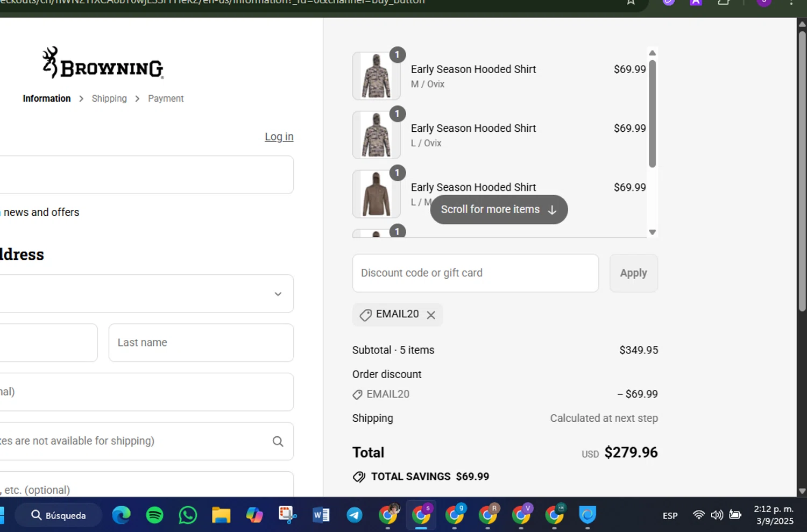Click the apartment, suite optional field
This screenshot has height=532, width=807.
146,485
